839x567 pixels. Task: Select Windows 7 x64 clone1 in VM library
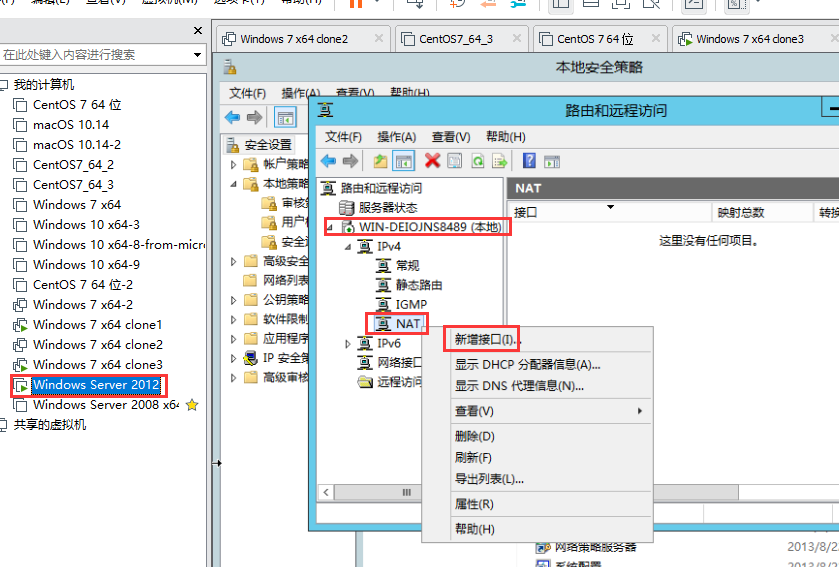pos(97,325)
